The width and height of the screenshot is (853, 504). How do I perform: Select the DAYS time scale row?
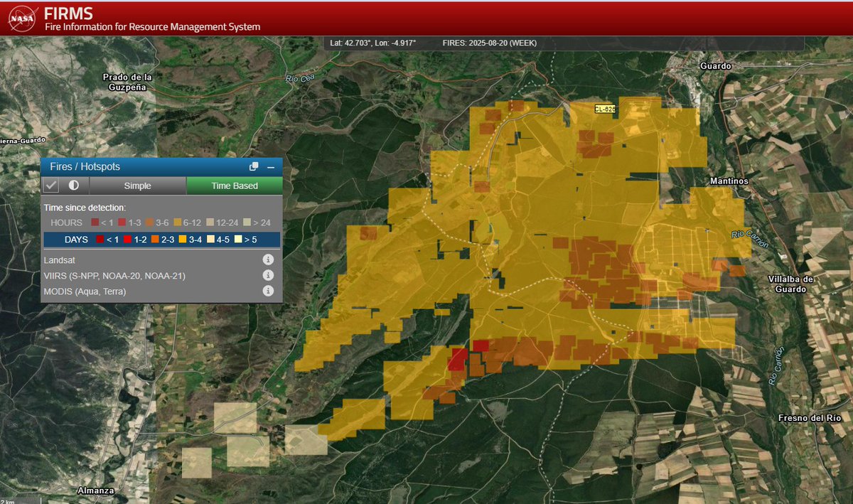[161, 240]
